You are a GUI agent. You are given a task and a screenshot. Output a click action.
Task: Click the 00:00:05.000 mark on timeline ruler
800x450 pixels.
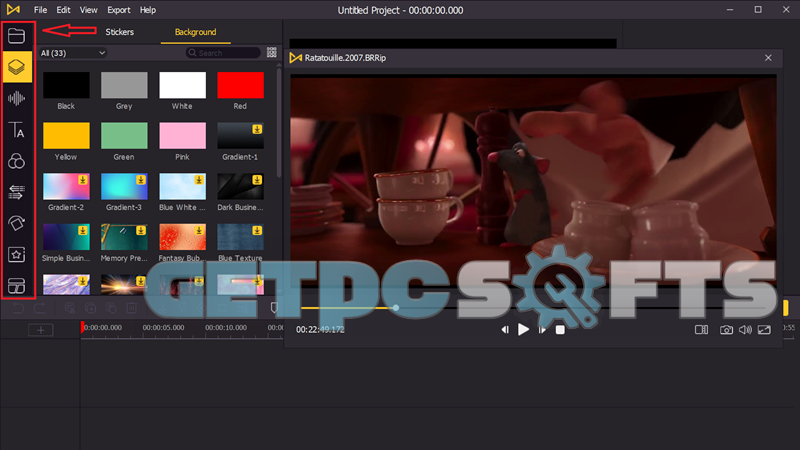coord(163,328)
